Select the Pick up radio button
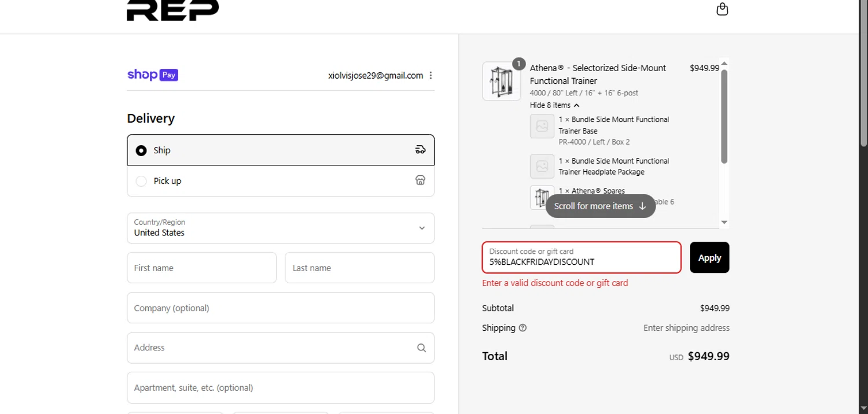This screenshot has width=868, height=414. pyautogui.click(x=141, y=181)
